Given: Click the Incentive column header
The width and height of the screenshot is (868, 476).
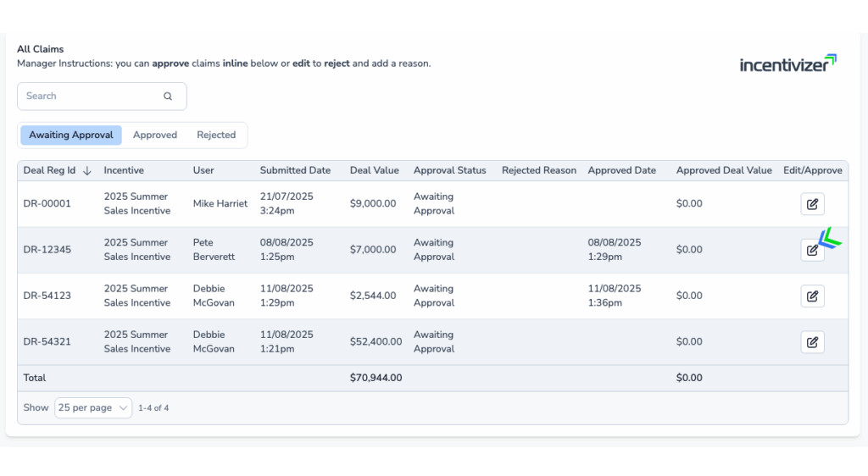Looking at the screenshot, I should point(124,170).
